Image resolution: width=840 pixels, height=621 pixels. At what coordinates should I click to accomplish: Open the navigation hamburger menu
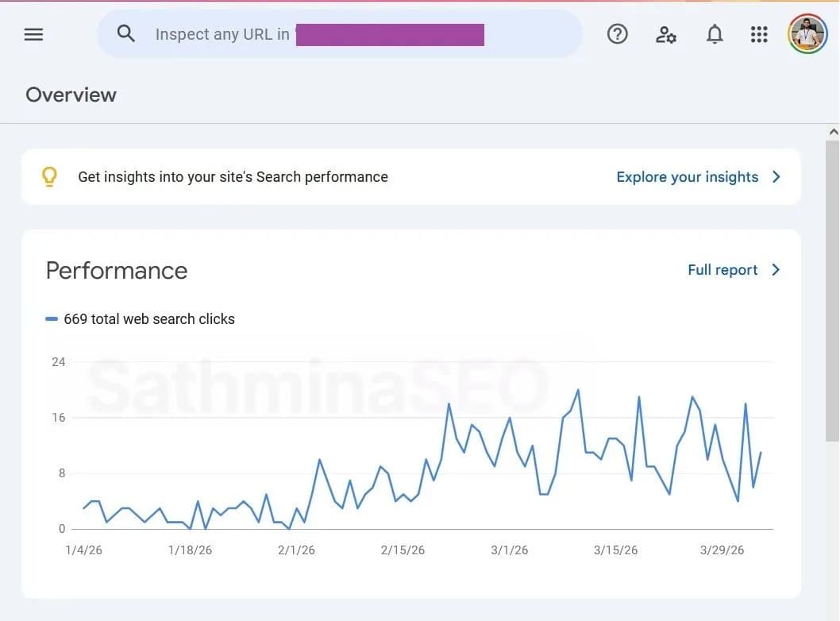(x=33, y=34)
